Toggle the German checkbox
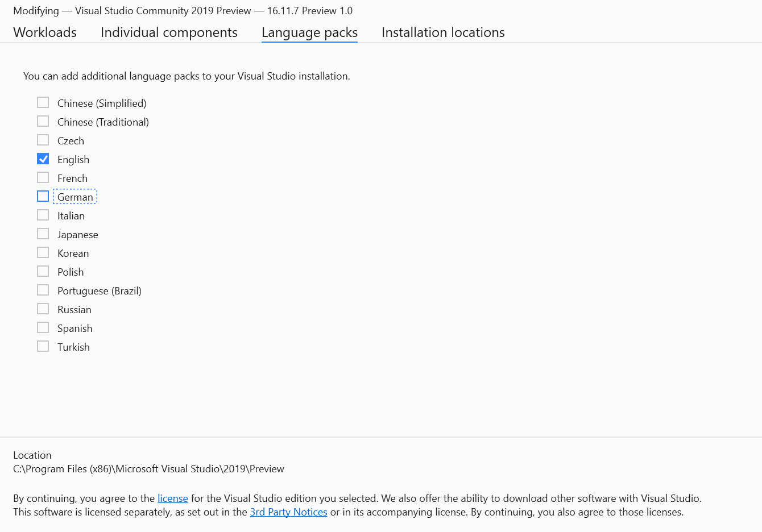 pyautogui.click(x=43, y=196)
